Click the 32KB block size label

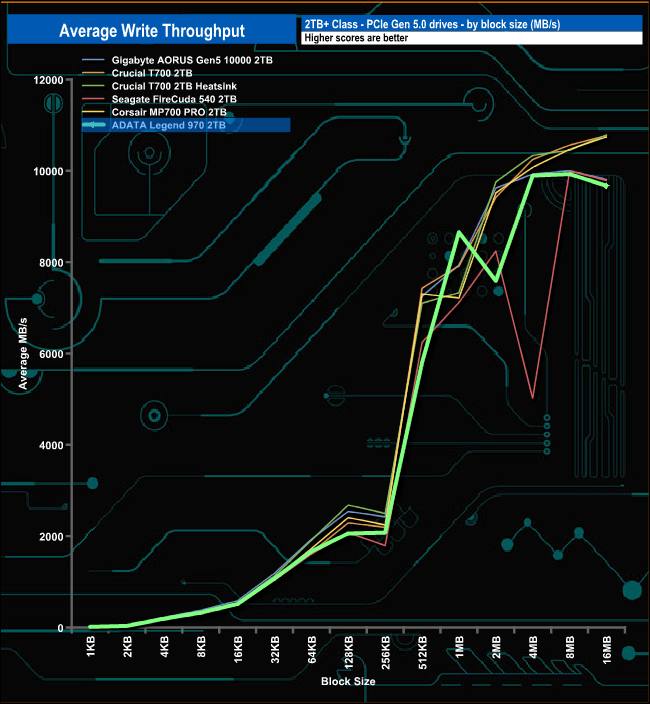275,649
